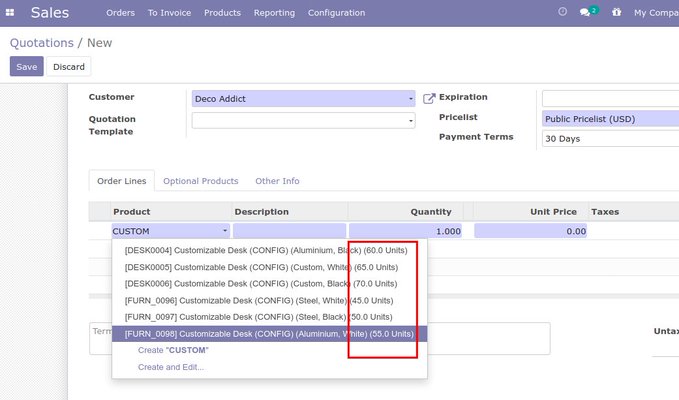Image resolution: width=679 pixels, height=400 pixels.
Task: Open the To Invoice menu
Action: 169,13
